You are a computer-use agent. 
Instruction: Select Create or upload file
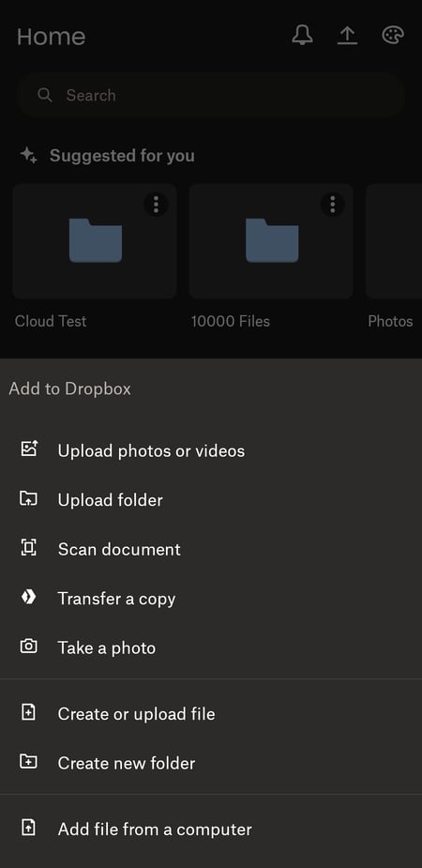pyautogui.click(x=211, y=713)
